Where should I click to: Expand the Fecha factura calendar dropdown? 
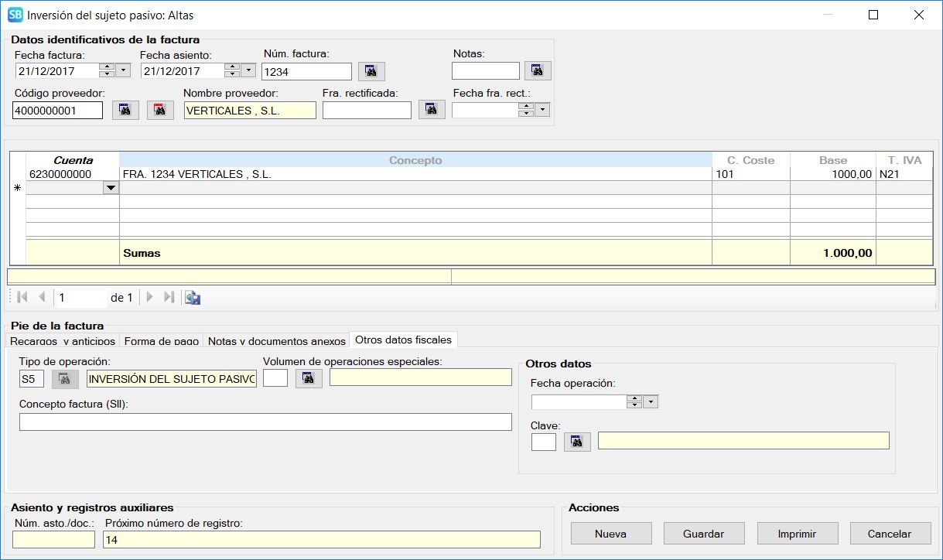point(124,70)
